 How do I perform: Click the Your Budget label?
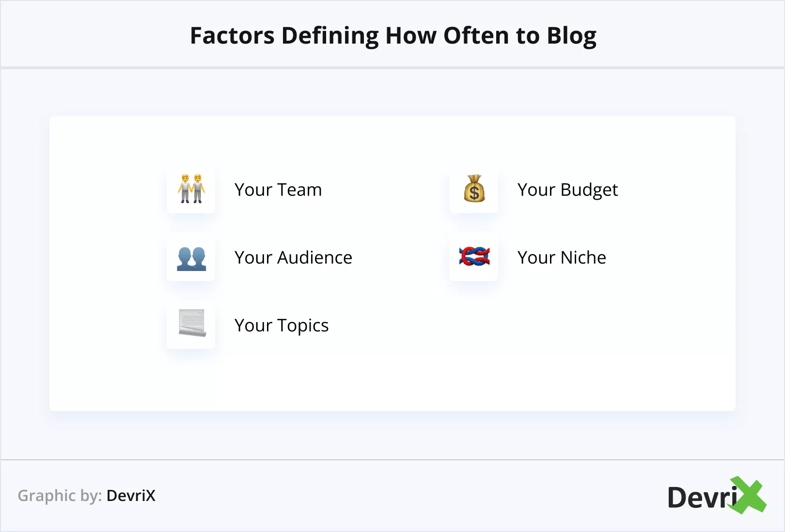coord(567,190)
